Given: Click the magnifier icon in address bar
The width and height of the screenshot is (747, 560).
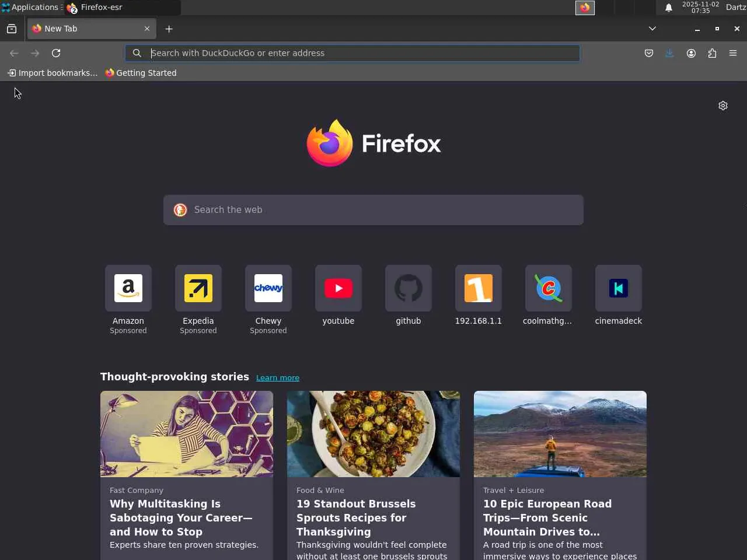Looking at the screenshot, I should tap(137, 53).
